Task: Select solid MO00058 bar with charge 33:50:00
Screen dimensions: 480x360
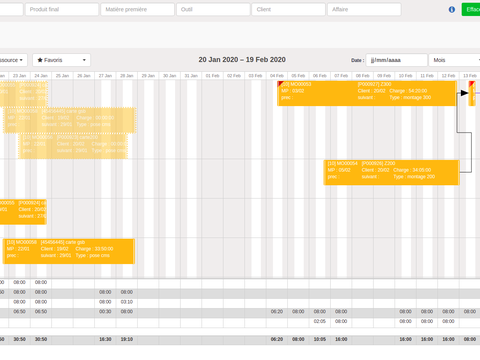Action: pos(69,251)
